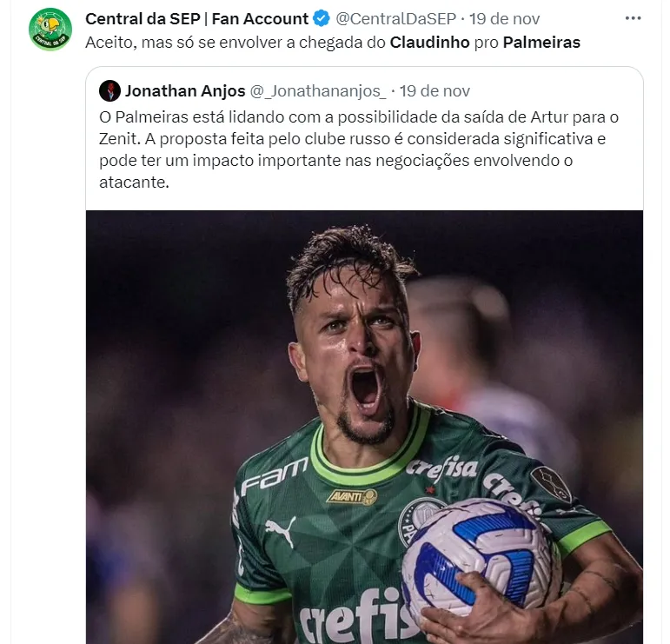This screenshot has height=644, width=670.
Task: Enlarge the Palmeiras player photo
Action: point(364,427)
